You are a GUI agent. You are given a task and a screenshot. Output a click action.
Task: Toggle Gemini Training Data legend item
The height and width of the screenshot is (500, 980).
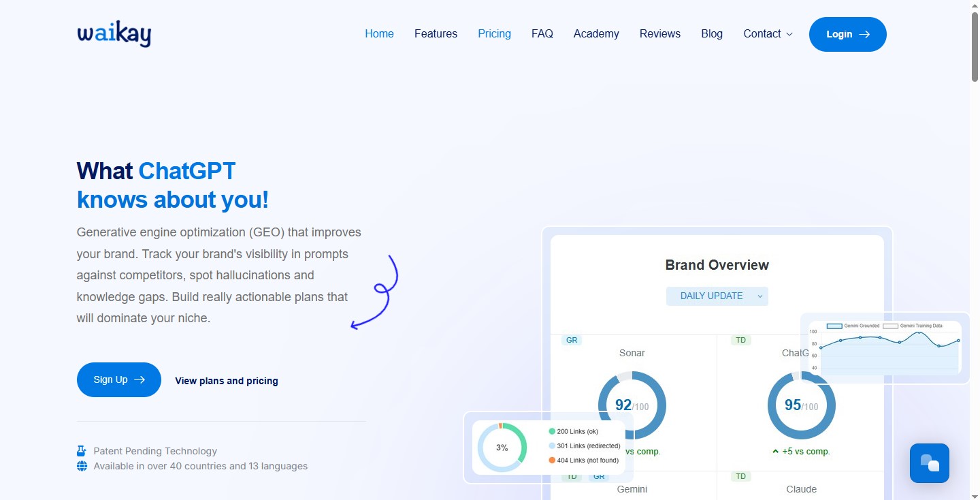tap(912, 326)
